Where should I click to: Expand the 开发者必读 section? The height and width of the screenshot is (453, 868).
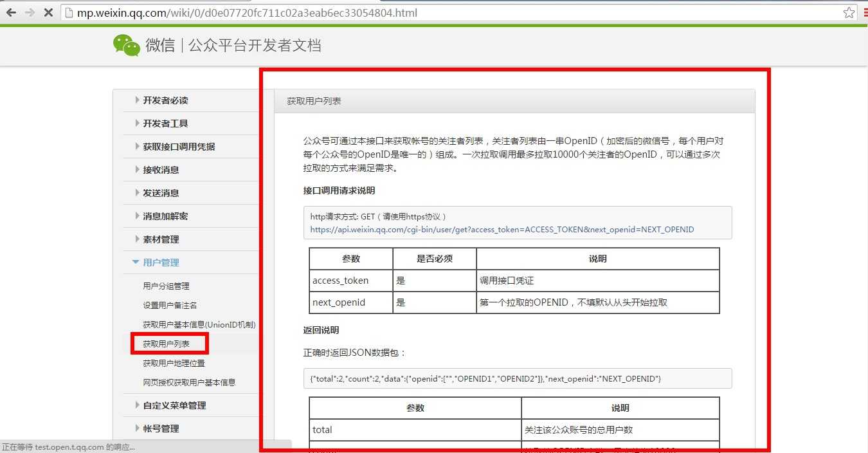[165, 100]
